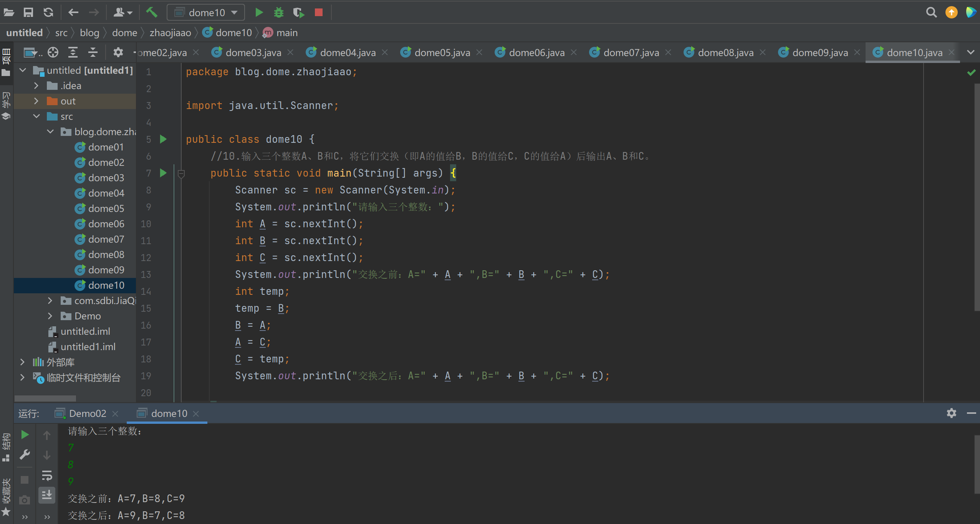The image size is (980, 524).
Task: Toggle soft-wrap in run console
Action: tap(47, 476)
